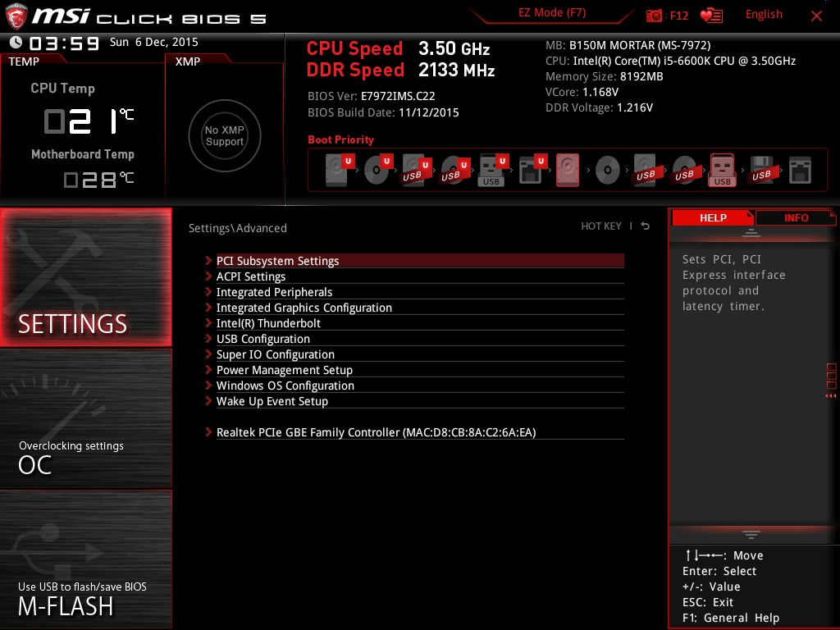Click the XMP profile circle
Image resolution: width=840 pixels, height=630 pixels.
click(x=224, y=136)
